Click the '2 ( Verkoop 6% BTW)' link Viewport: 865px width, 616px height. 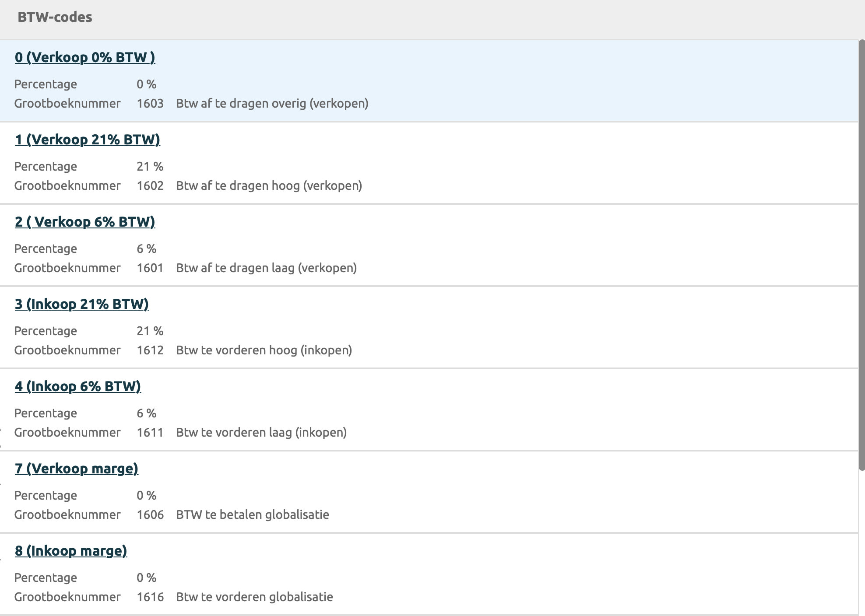click(x=85, y=222)
